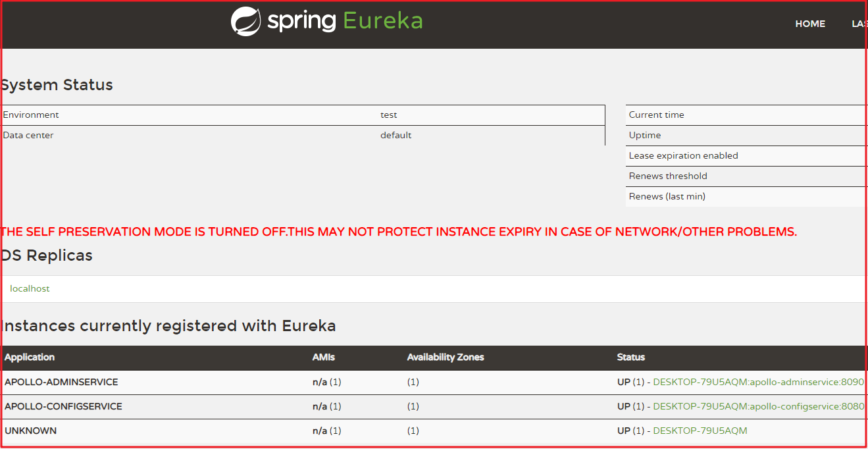Click the Status column header

(631, 357)
